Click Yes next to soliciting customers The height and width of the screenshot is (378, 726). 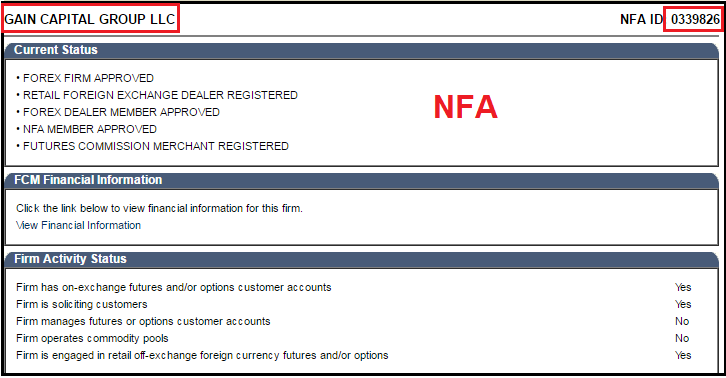coord(683,304)
